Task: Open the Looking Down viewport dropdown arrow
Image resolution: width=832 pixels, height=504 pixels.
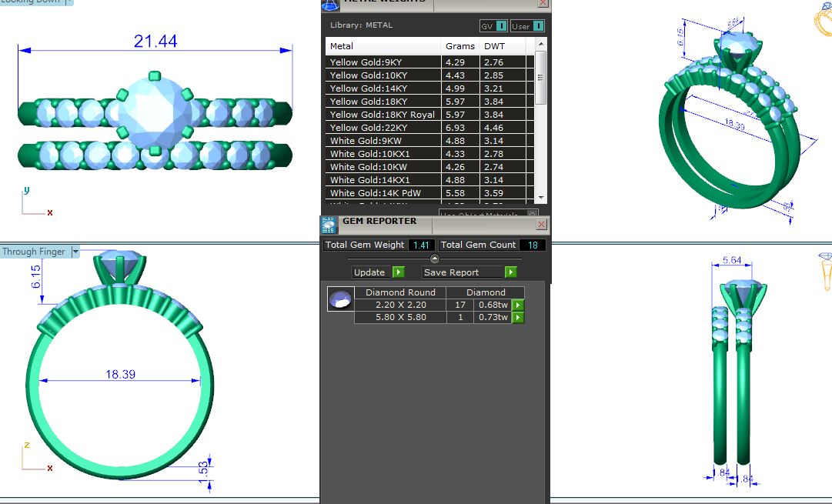Action: point(69,2)
